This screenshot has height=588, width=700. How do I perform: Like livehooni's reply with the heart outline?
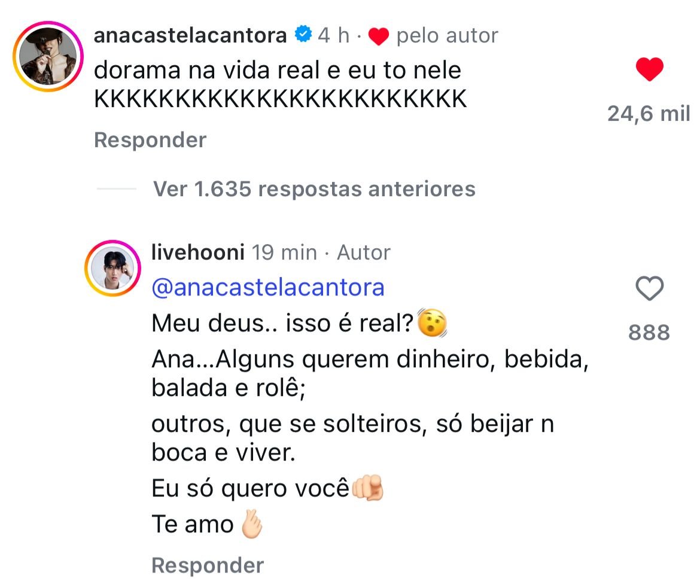coord(649,290)
